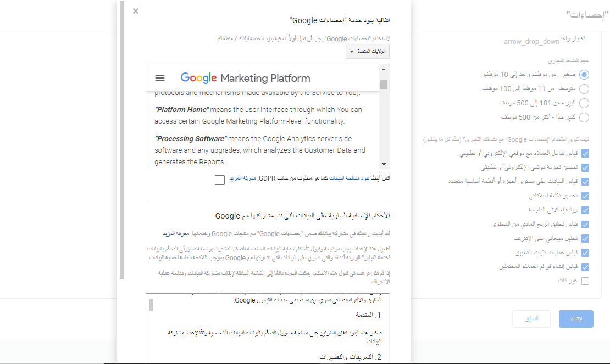610x364 pixels.
Task: Select small business size 1 to 10 employees
Action: pos(584,75)
